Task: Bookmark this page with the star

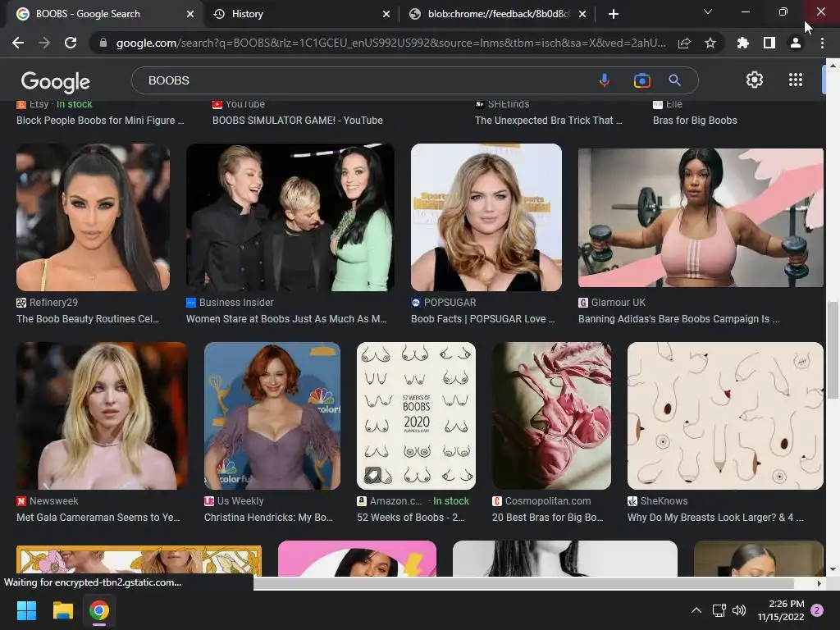Action: pyautogui.click(x=710, y=43)
